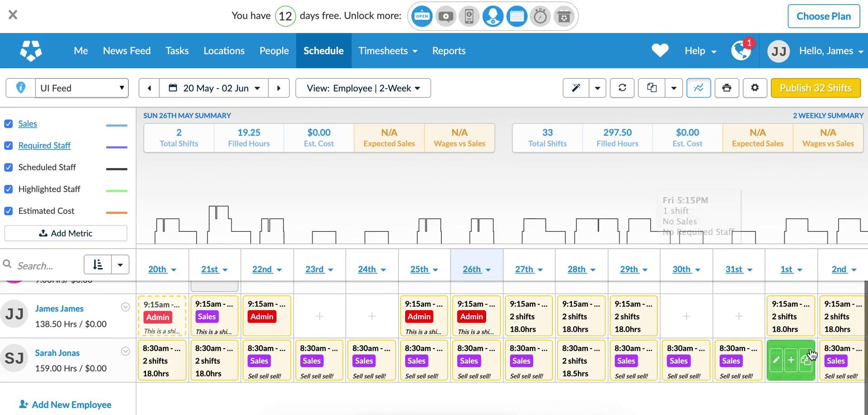868x415 pixels.
Task: Uncheck the Required Staff checkbox
Action: tap(9, 146)
